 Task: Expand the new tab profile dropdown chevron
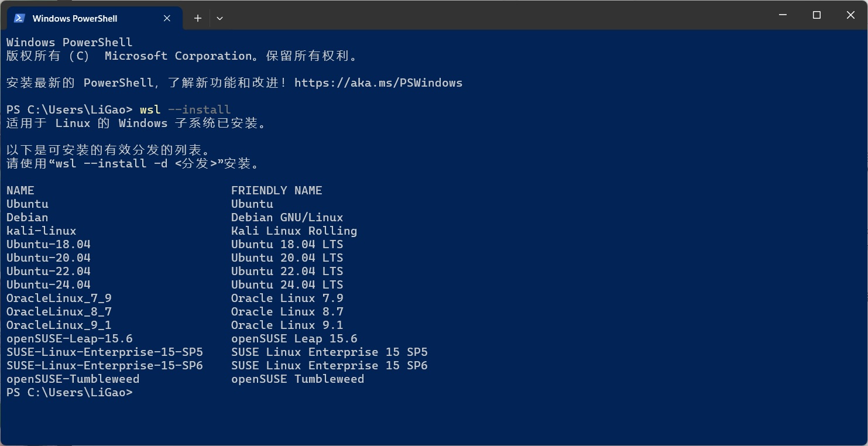click(219, 18)
